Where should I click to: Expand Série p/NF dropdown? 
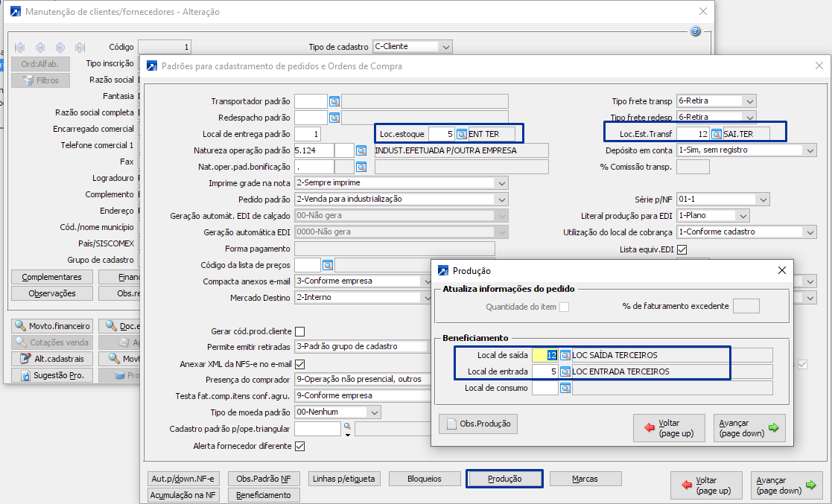tap(763, 200)
